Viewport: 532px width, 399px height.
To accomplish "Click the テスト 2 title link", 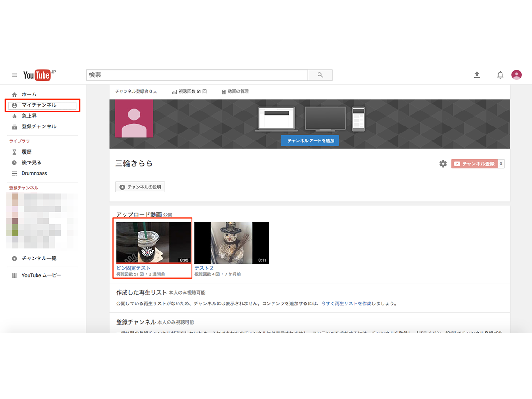I will pyautogui.click(x=204, y=268).
